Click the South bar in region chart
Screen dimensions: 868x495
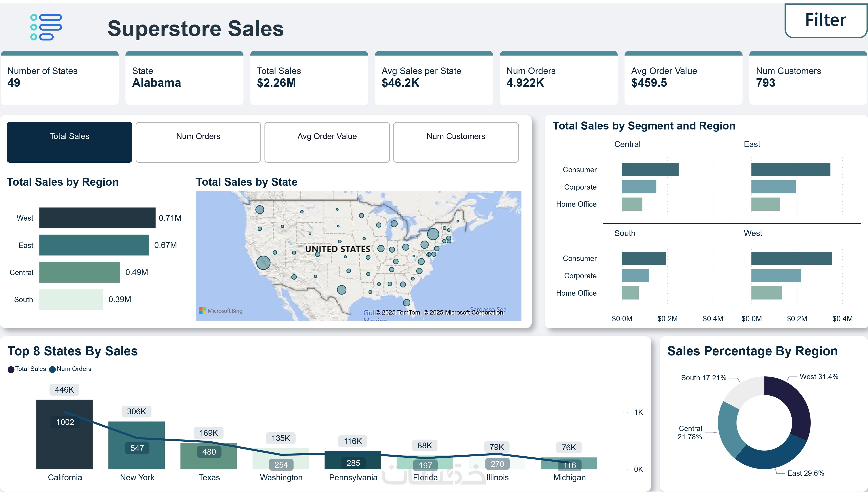(x=71, y=300)
